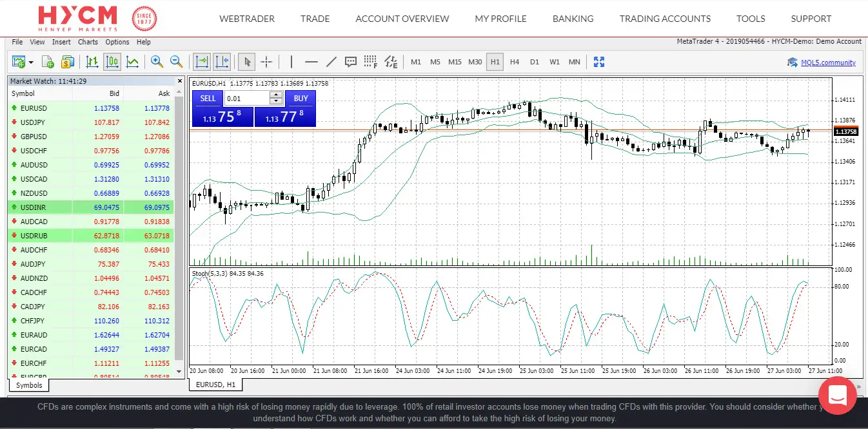Click the blue SELL button
This screenshot has height=429, width=868.
pos(208,99)
